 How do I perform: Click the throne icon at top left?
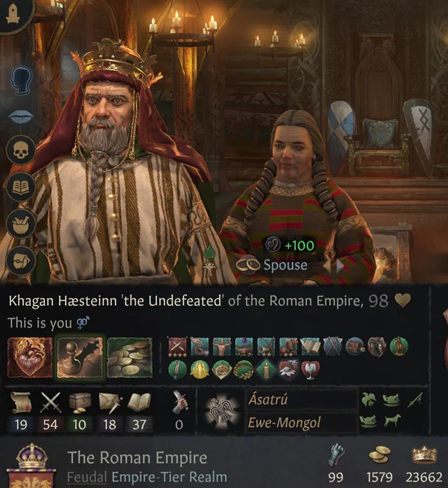point(13,13)
